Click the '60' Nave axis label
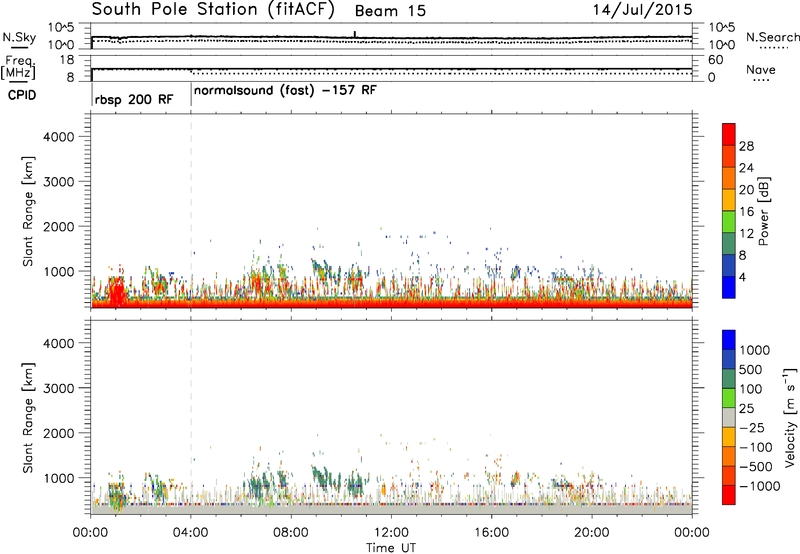This screenshot has height=554, width=800. click(715, 60)
